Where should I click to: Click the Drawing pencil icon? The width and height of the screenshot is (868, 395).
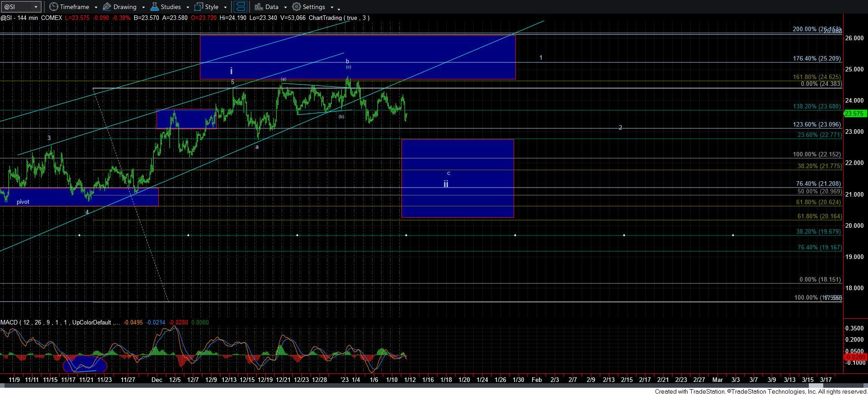[x=107, y=7]
